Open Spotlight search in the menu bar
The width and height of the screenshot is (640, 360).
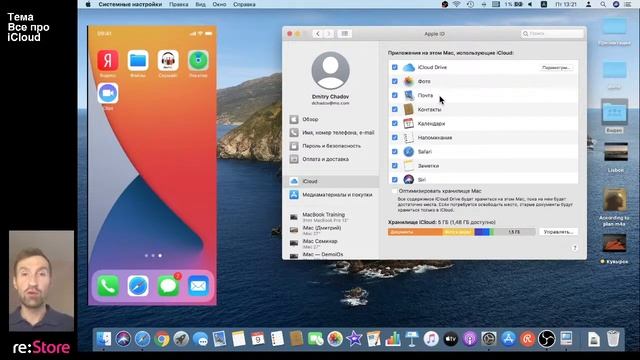(x=602, y=4)
